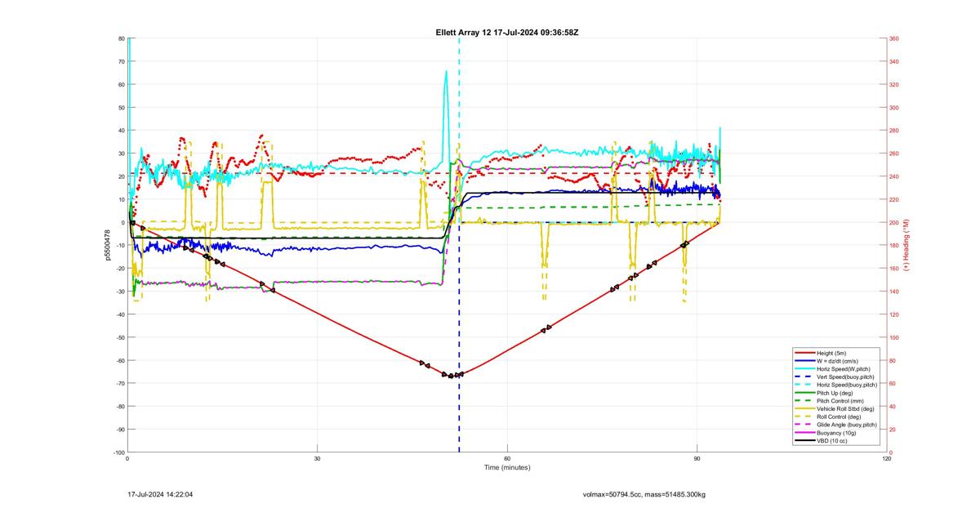Click the '(+) Heading (°M)' right axis label
980x508 pixels.
click(x=906, y=245)
